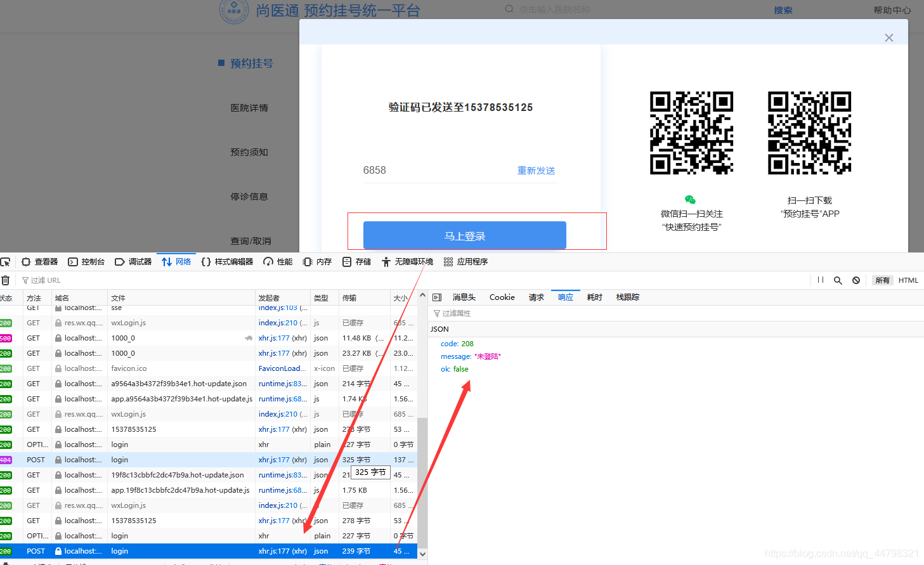Focus the 过滤属性 property filter field
The image size is (924, 565).
[676, 313]
